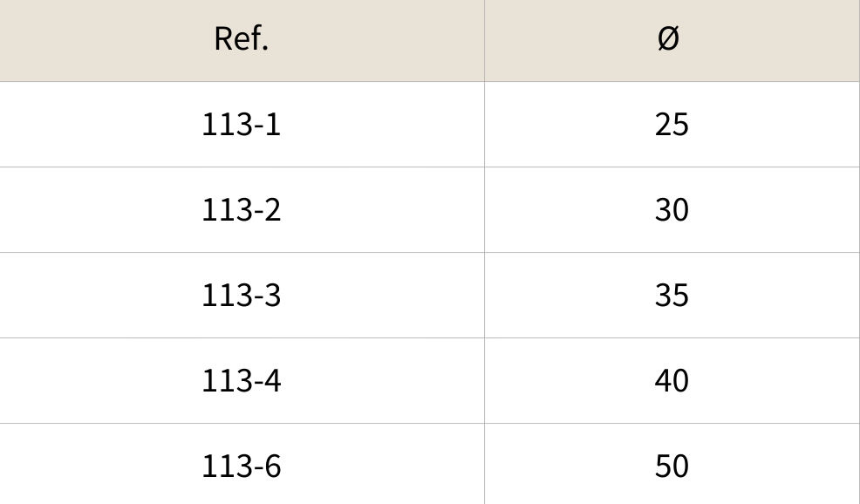
Task: Select the 113-4 reference cell
Action: (x=241, y=381)
